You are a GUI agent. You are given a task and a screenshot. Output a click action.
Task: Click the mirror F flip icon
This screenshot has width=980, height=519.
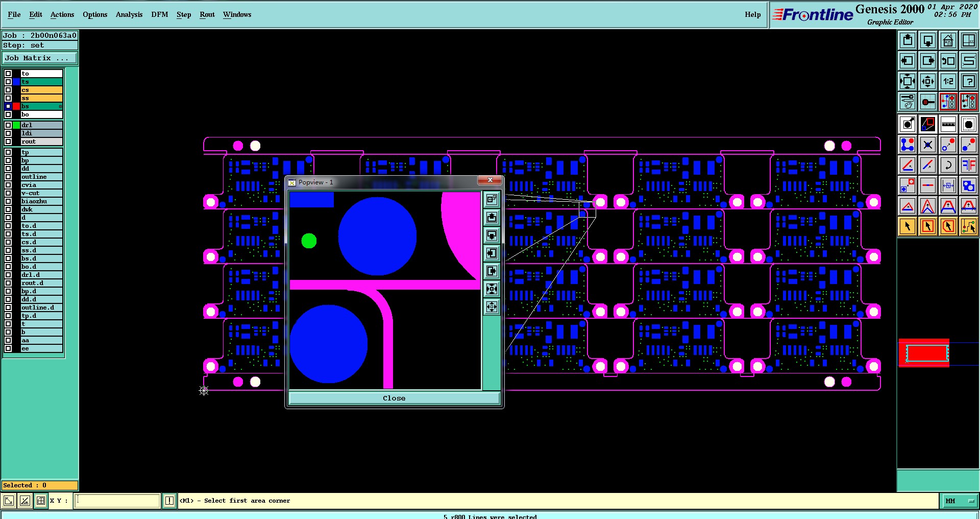(x=969, y=165)
